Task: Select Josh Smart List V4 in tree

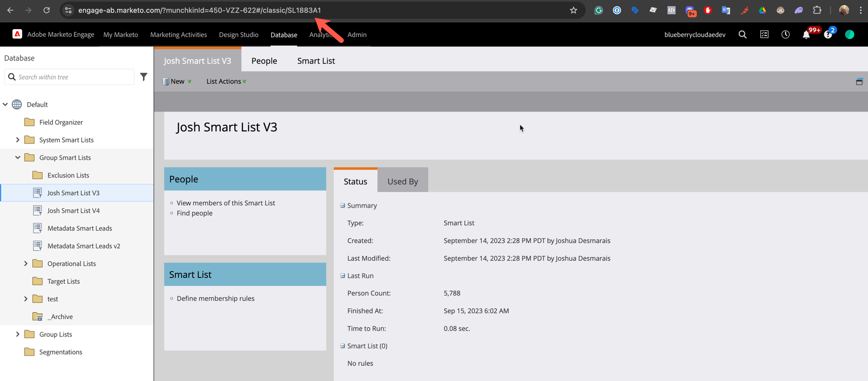Action: pyautogui.click(x=73, y=211)
